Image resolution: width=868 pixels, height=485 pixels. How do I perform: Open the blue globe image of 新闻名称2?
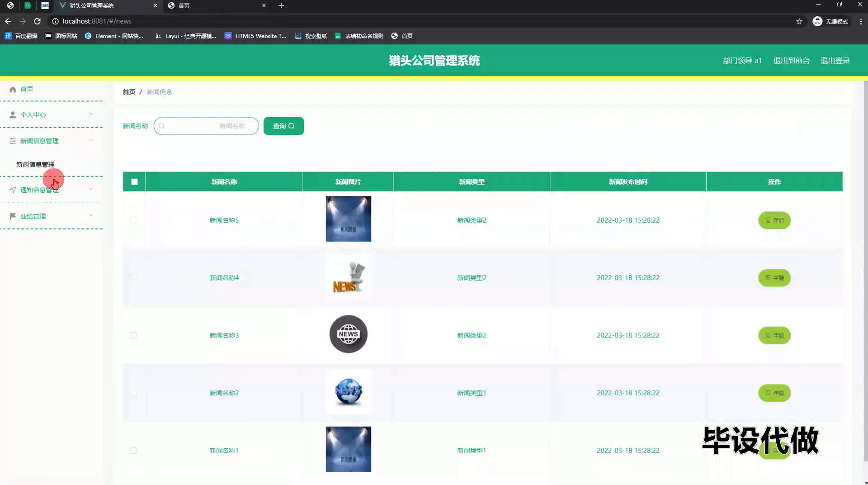click(x=348, y=392)
